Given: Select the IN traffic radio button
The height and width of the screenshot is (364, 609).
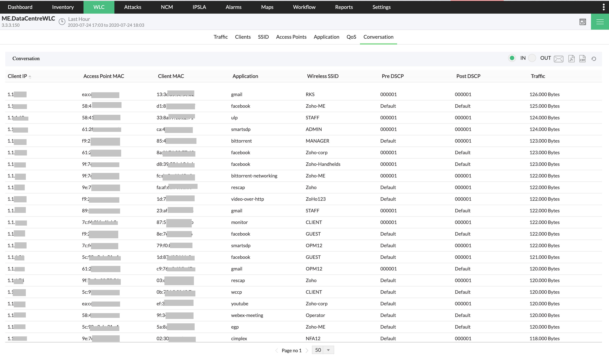Looking at the screenshot, I should click(x=512, y=58).
